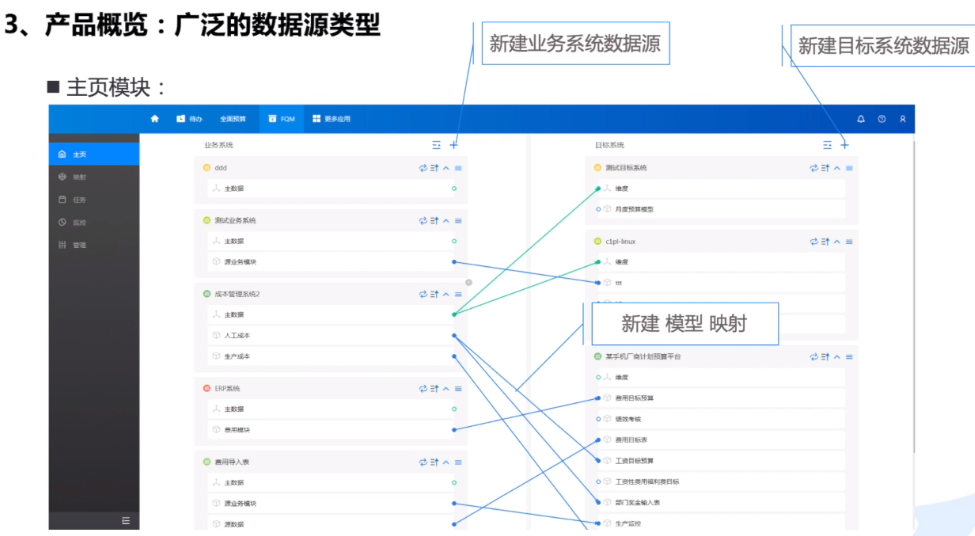Refresh the 某手机厂商计划预算平台 card
Image resolution: width=975 pixels, height=536 pixels.
coord(813,357)
